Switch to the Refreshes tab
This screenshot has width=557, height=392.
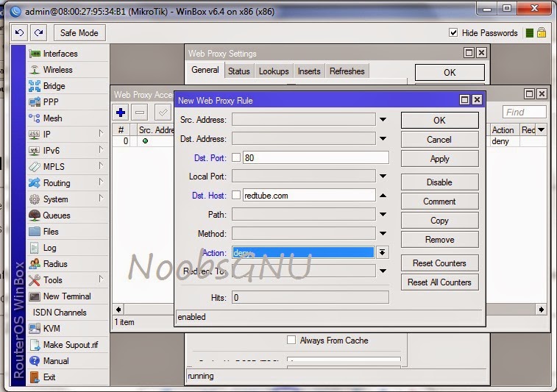pos(347,71)
